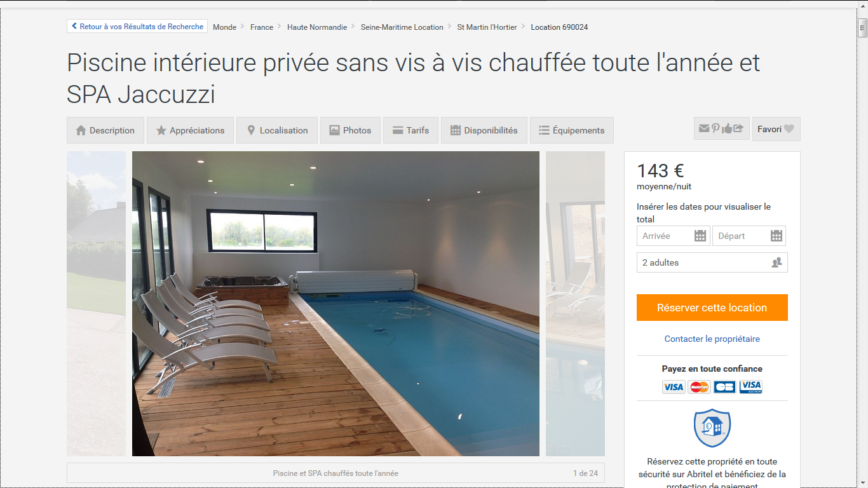
Task: Click the Visa card payment icon
Action: pyautogui.click(x=674, y=386)
